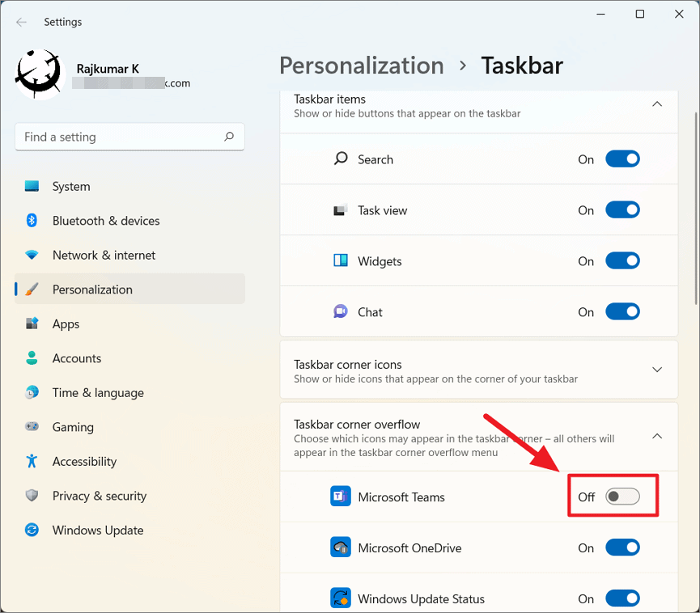Click the Microsoft Teams icon
The height and width of the screenshot is (613, 700).
(x=340, y=497)
